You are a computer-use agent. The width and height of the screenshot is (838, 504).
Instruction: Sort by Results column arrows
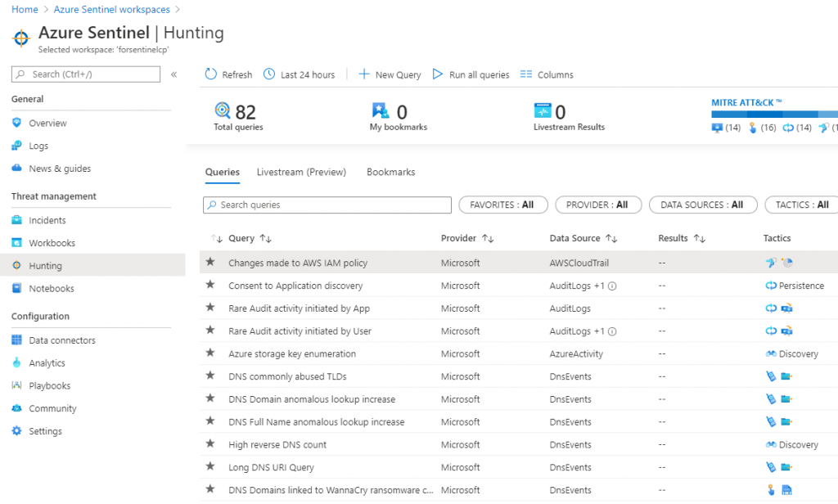pos(700,238)
